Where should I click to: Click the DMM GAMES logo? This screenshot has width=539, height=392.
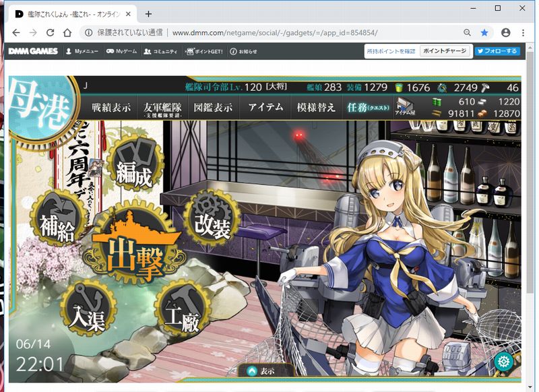(x=33, y=51)
